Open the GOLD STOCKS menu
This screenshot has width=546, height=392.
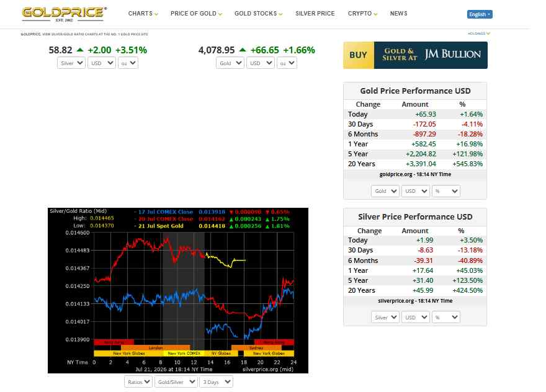[x=258, y=14]
